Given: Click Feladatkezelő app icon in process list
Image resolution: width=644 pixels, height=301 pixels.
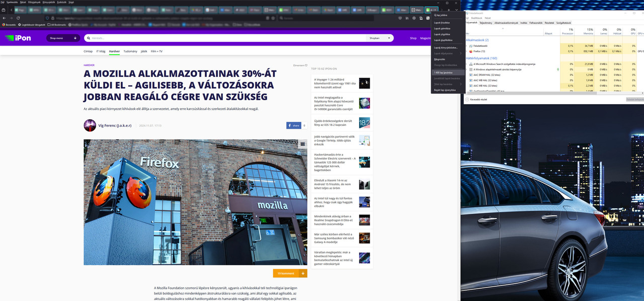Looking at the screenshot, I should pos(471,45).
